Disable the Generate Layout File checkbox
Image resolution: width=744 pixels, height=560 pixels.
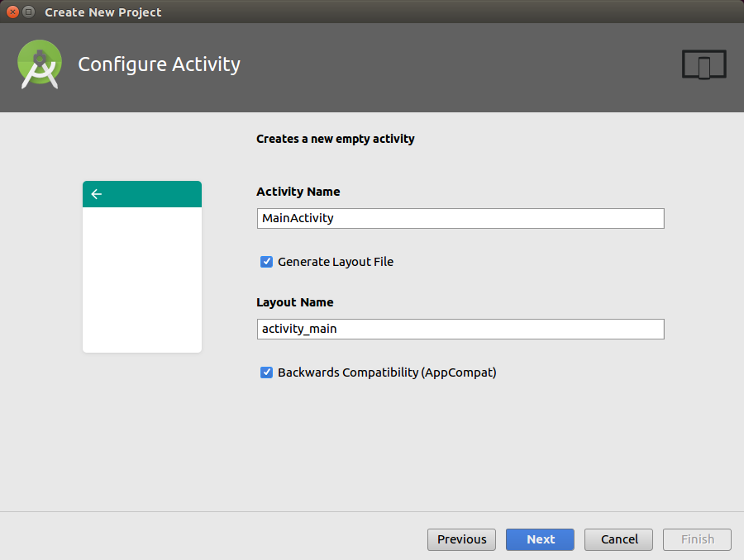[x=266, y=262]
